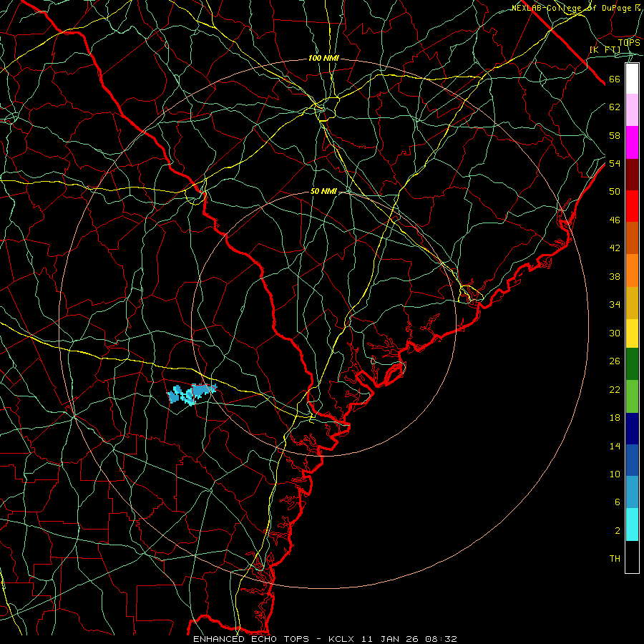Click the legend value '22'
Screen dimensions: 644x644
pyautogui.click(x=615, y=389)
